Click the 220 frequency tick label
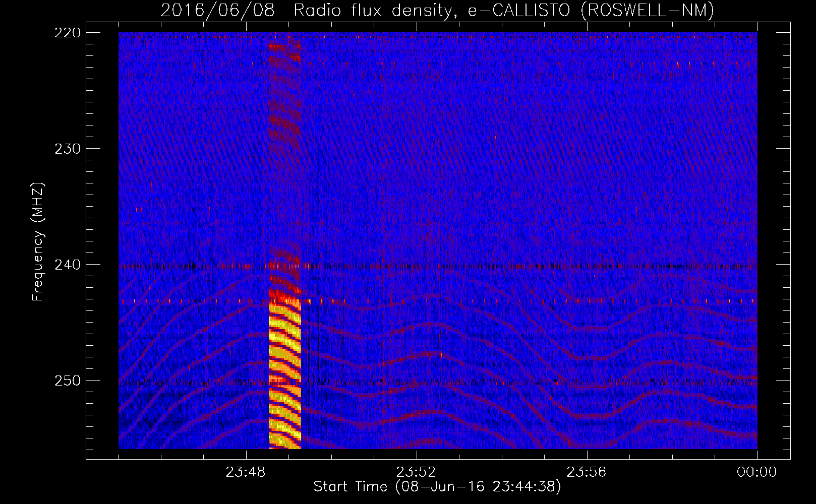Viewport: 816px width, 504px height. tap(68, 33)
